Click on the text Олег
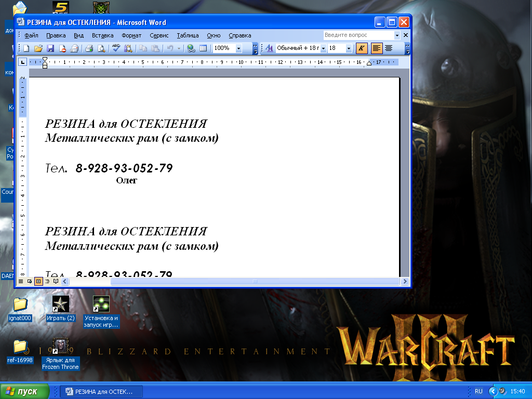Screen dimensions: 532x399 click(127, 180)
